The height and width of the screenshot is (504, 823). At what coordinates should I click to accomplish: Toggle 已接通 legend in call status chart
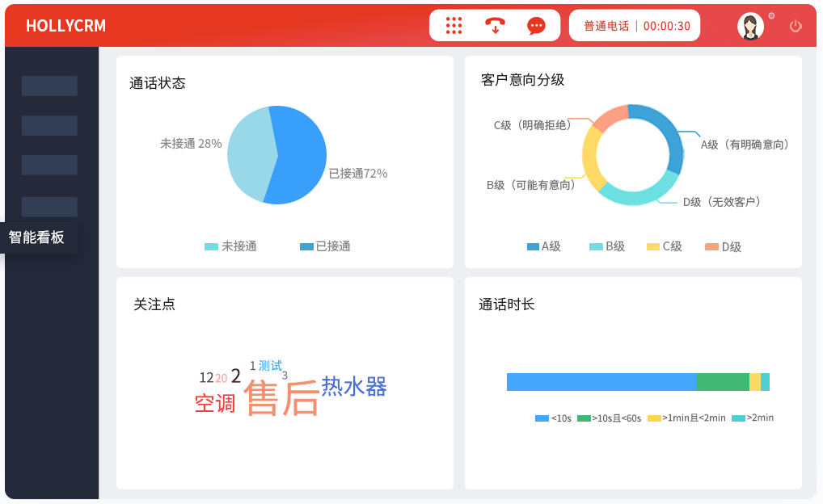(x=325, y=246)
